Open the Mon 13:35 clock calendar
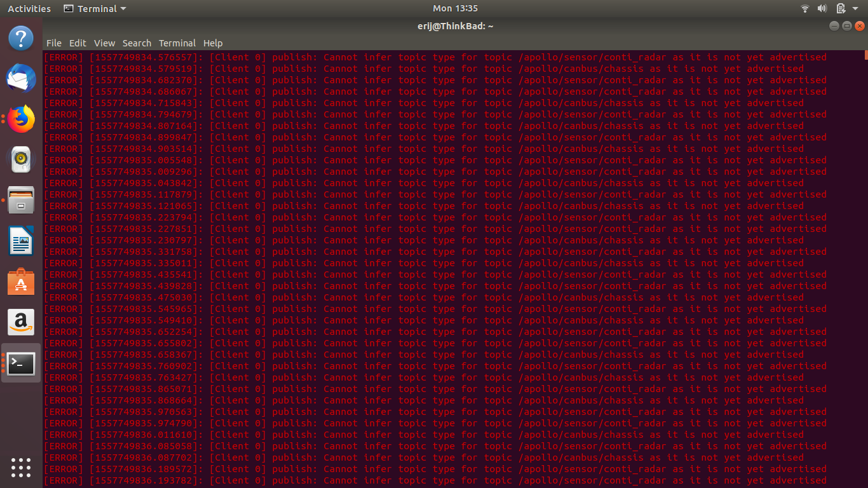 tap(455, 8)
